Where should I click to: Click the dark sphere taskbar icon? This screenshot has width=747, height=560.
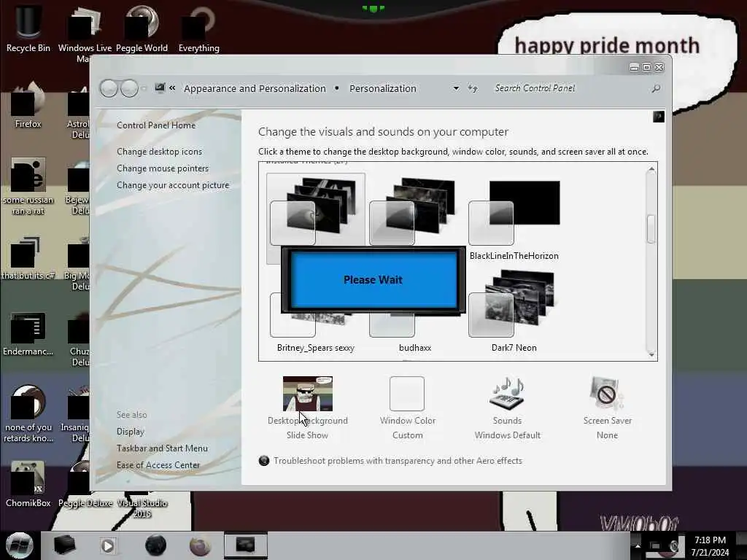(x=155, y=545)
